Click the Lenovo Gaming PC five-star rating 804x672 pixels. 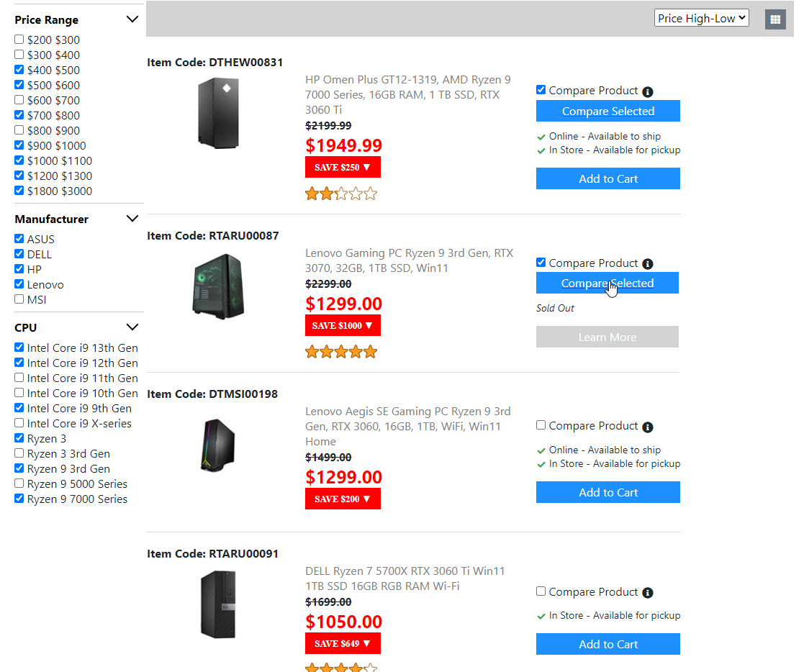(x=341, y=352)
